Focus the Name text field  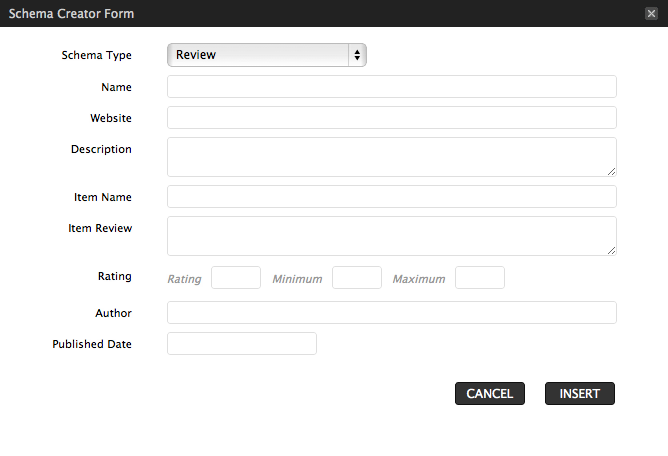(392, 87)
